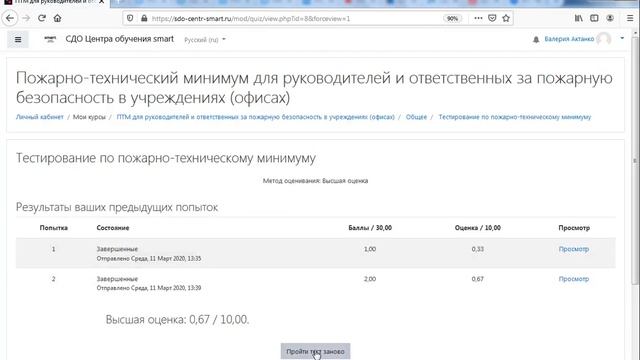Click the Попытка column header
640x360 pixels.
(x=53, y=228)
